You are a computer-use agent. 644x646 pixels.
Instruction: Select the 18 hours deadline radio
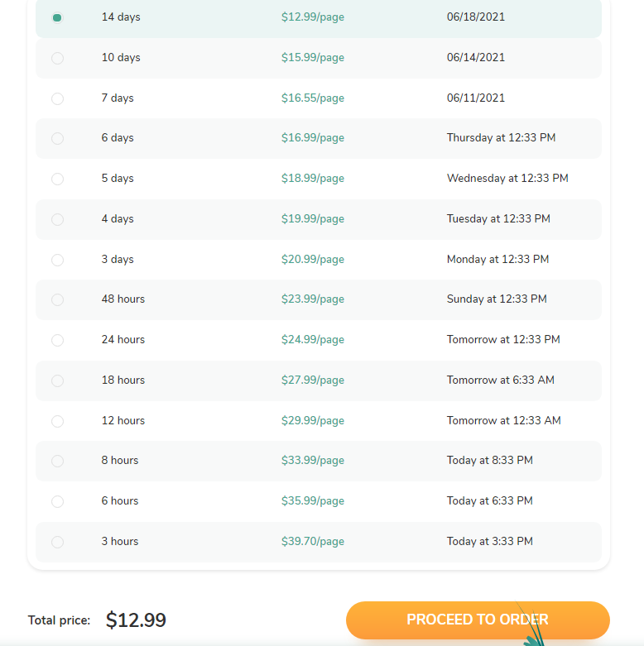(x=57, y=380)
